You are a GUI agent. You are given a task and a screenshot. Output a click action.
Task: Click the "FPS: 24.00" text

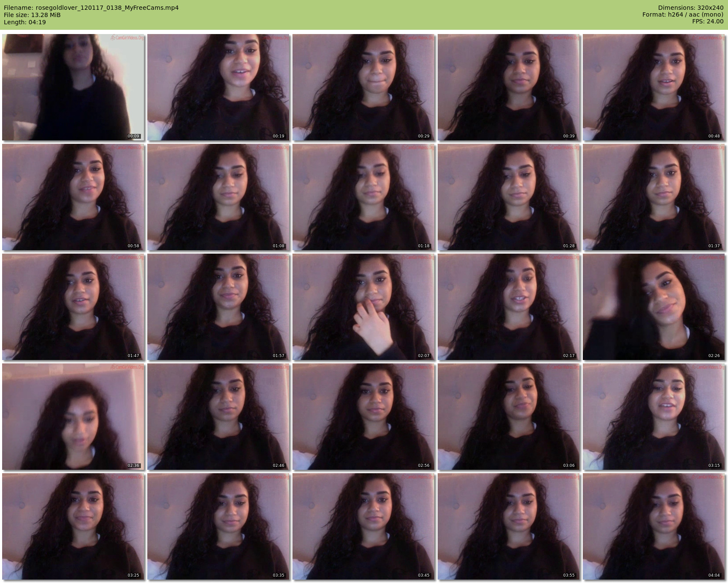(x=708, y=22)
